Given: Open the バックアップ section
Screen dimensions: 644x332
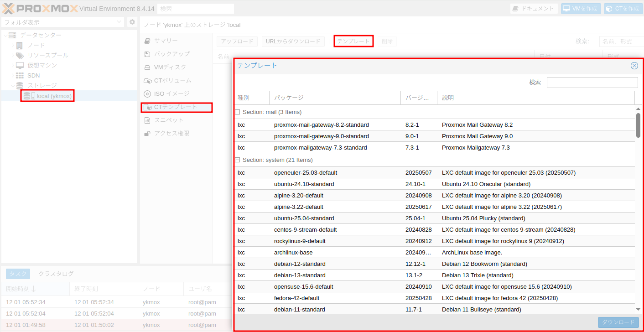Looking at the screenshot, I should click(x=176, y=54).
